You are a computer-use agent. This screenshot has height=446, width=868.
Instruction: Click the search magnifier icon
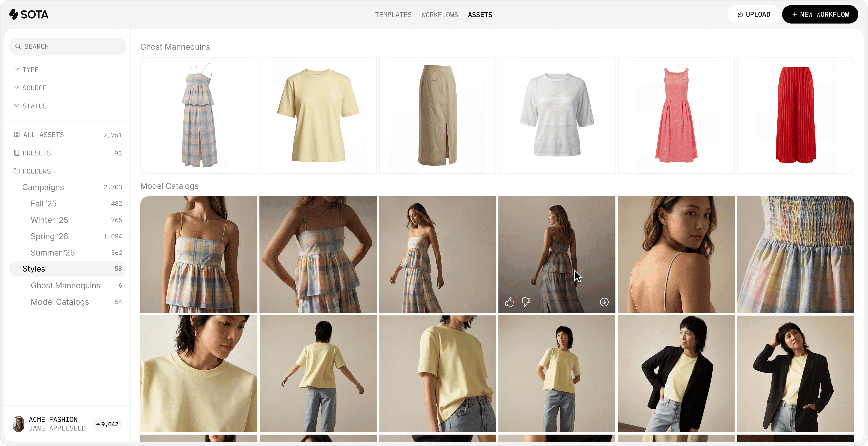(x=18, y=46)
